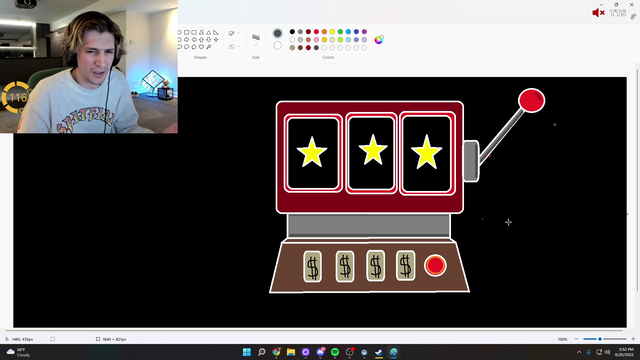Open the Windows Start menu
Viewport: 640px width, 360px height.
point(247,352)
